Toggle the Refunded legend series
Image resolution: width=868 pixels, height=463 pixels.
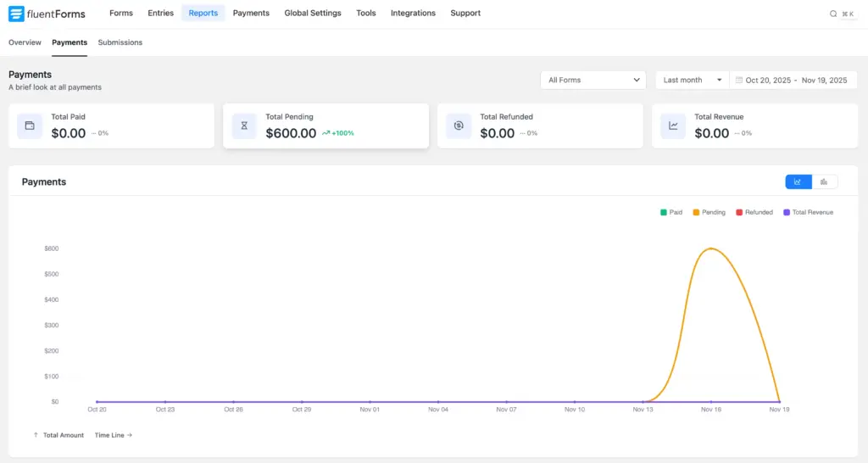[754, 212]
